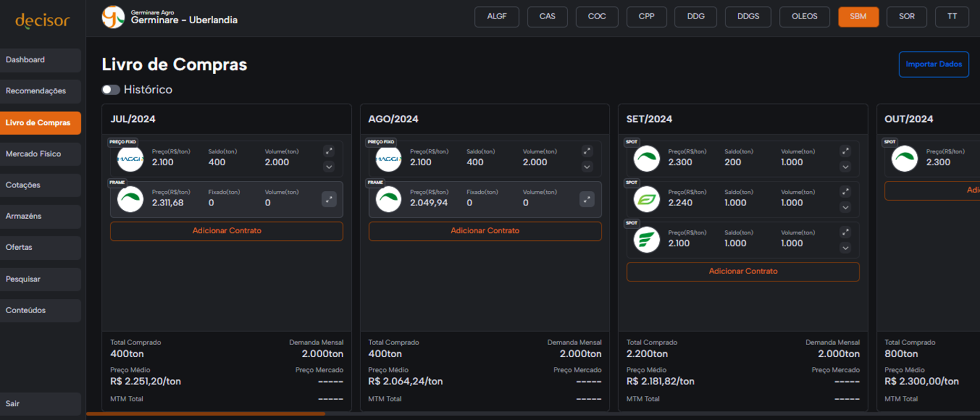Screen dimensions: 980x420
Task: Open fullscreen for SET/2024 contract priced 2.100
Action: pyautogui.click(x=845, y=232)
